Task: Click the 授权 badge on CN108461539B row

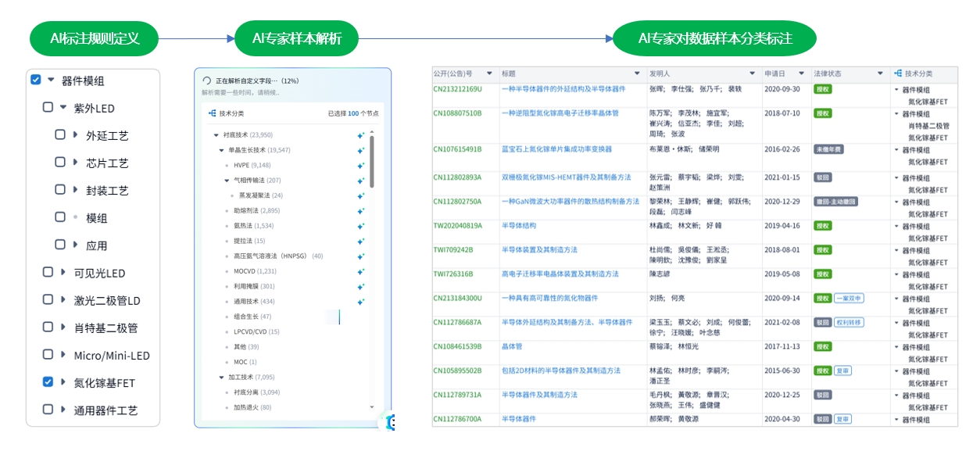Action: tap(822, 346)
